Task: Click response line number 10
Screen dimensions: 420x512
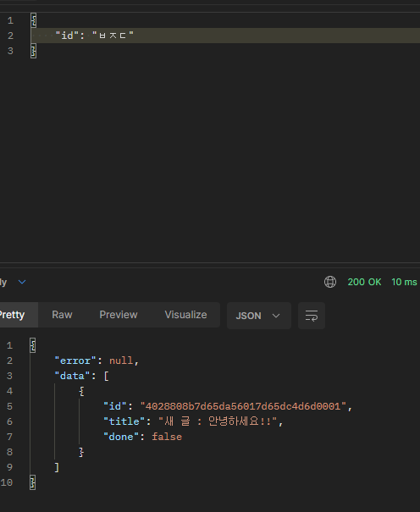Action: pos(7,482)
